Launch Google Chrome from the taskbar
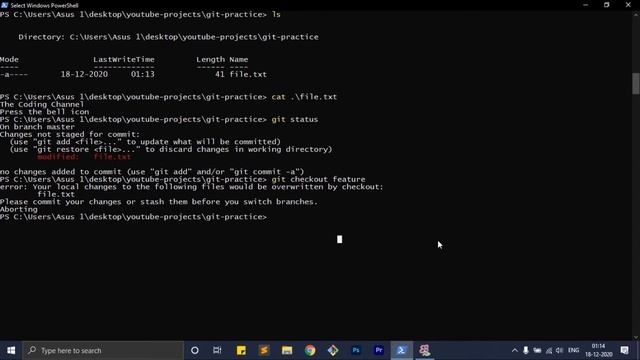This screenshot has width=640, height=360. [310, 350]
